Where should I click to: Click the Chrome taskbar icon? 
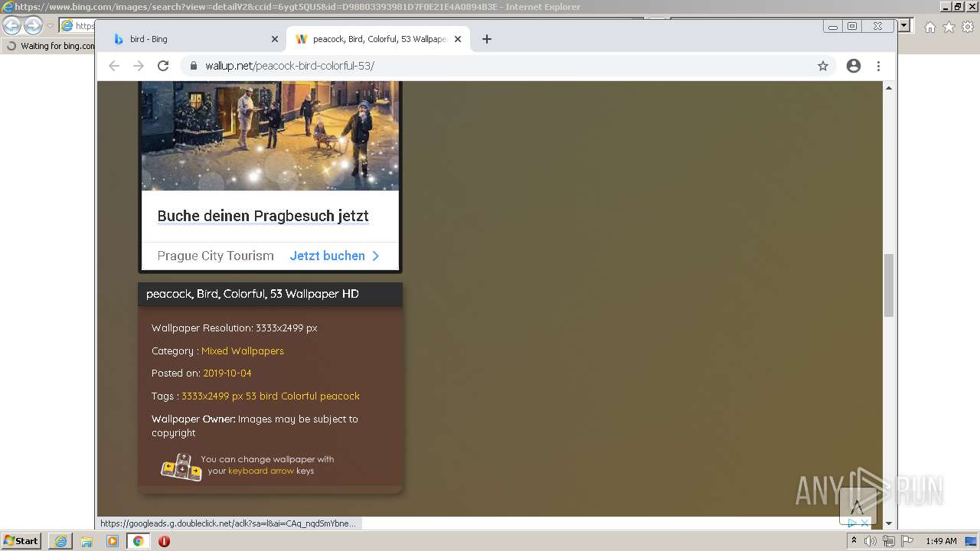pos(139,541)
